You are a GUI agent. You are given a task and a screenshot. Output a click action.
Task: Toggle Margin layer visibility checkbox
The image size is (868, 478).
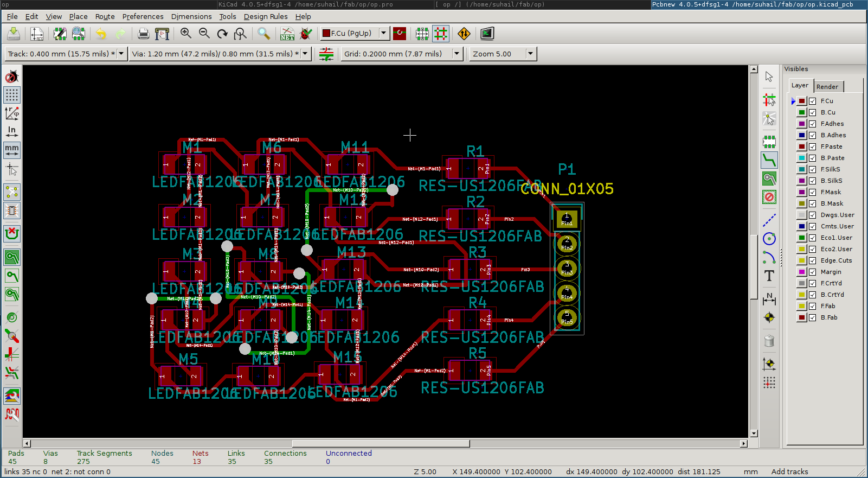tap(812, 272)
